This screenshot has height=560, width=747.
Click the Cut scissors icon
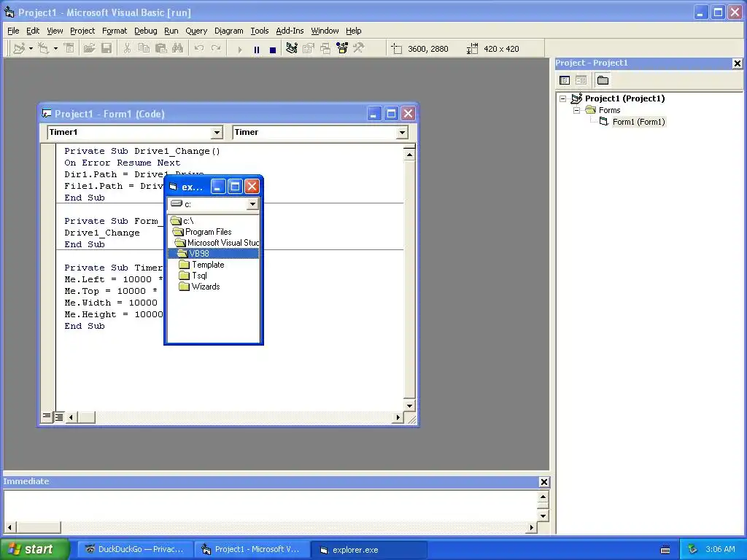[127, 48]
